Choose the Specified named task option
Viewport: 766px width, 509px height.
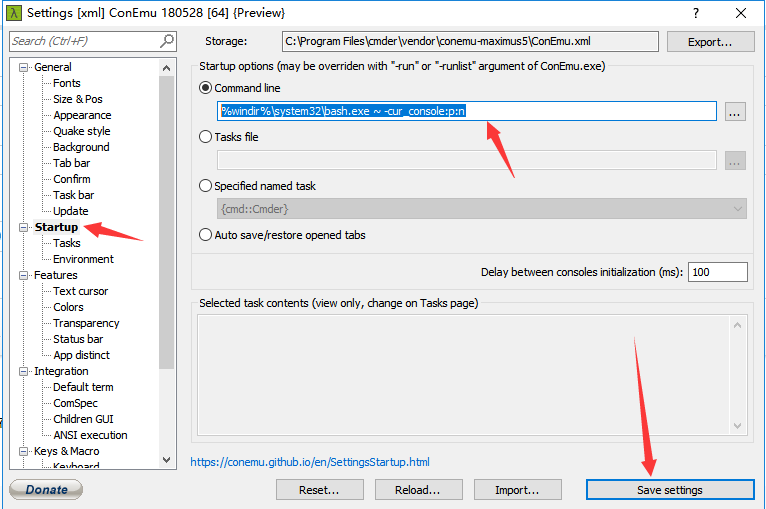[206, 186]
